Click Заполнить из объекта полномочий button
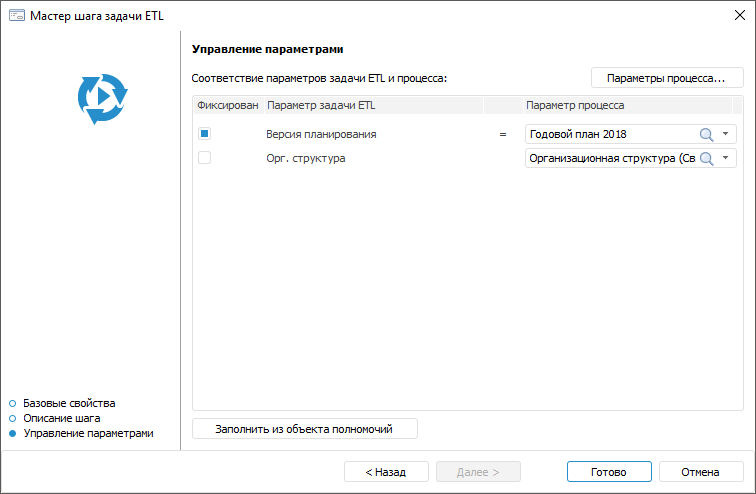The height and width of the screenshot is (494, 756). pos(304,429)
